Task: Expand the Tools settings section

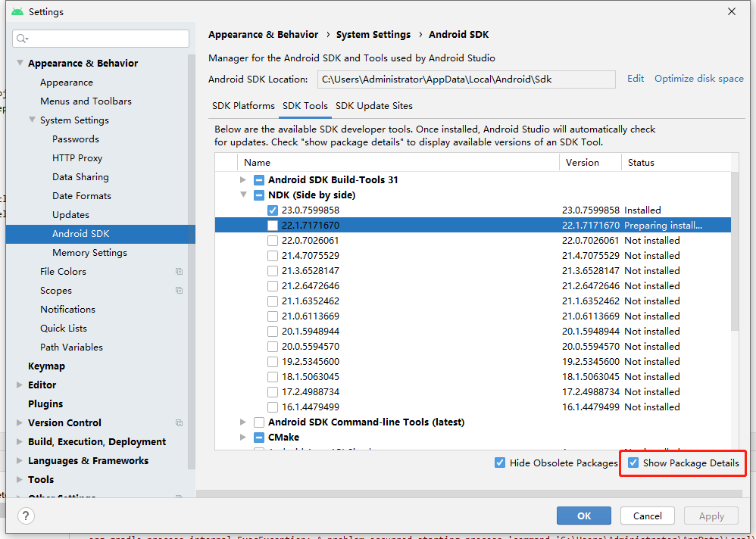Action: point(19,480)
